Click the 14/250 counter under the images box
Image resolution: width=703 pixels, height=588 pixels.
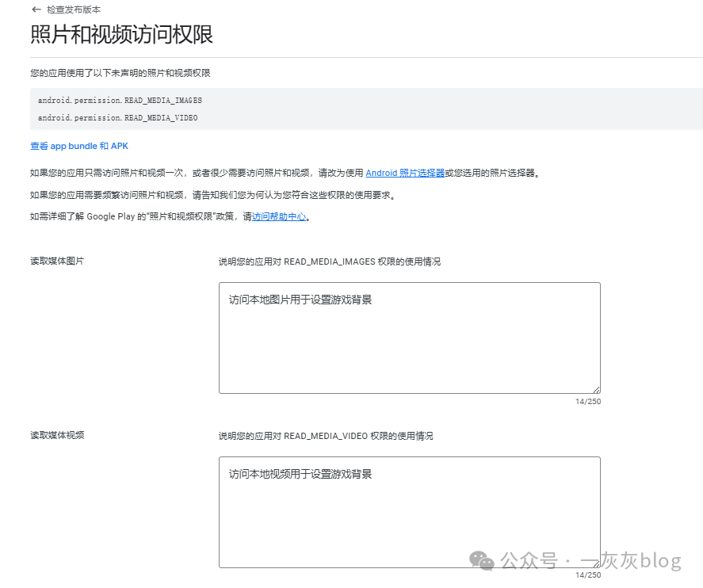click(x=589, y=401)
